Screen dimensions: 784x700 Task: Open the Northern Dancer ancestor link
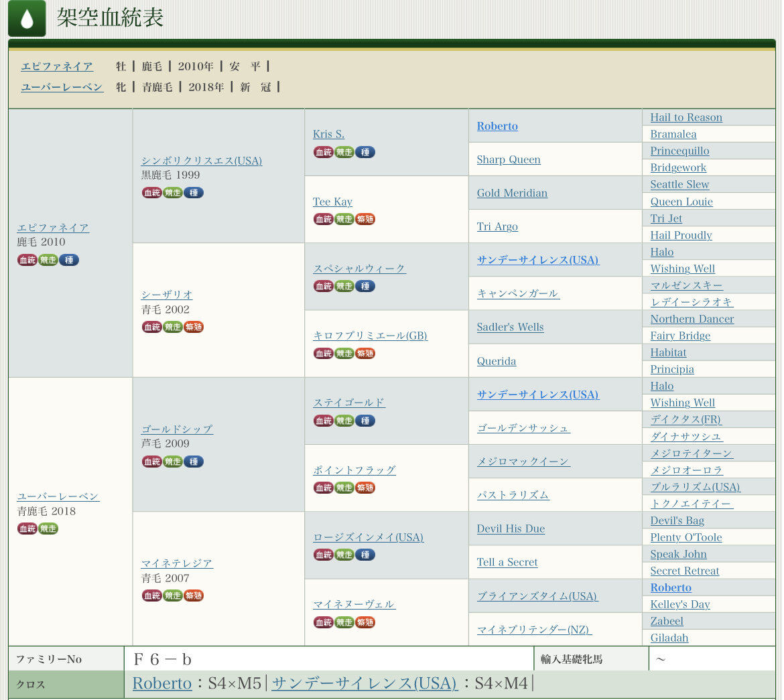692,319
